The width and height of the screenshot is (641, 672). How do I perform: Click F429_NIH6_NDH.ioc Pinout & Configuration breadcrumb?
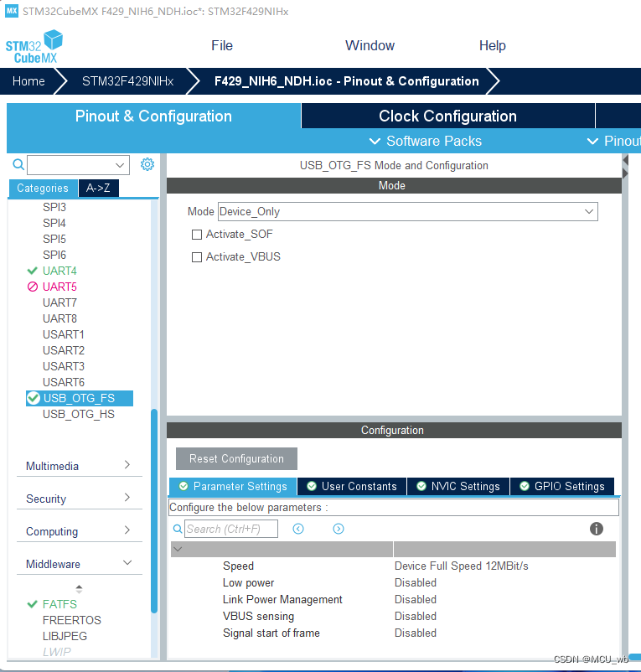tap(346, 81)
